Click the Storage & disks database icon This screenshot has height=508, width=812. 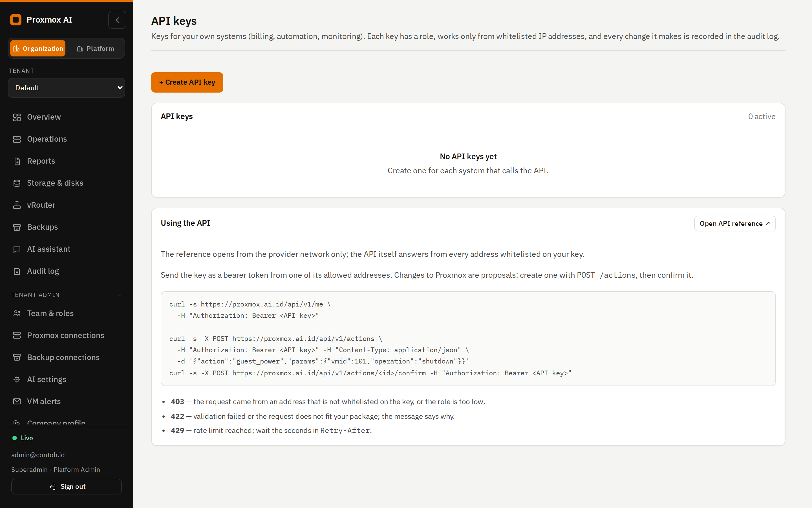17,183
